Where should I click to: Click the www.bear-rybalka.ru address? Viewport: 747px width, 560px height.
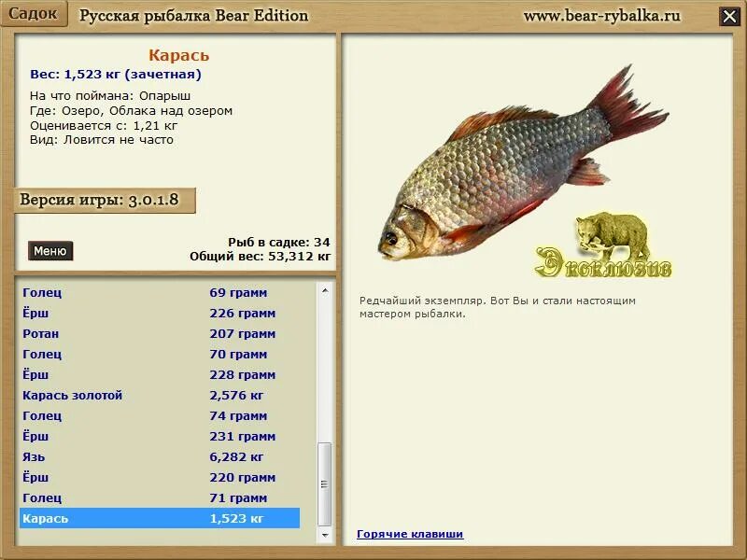coord(601,16)
